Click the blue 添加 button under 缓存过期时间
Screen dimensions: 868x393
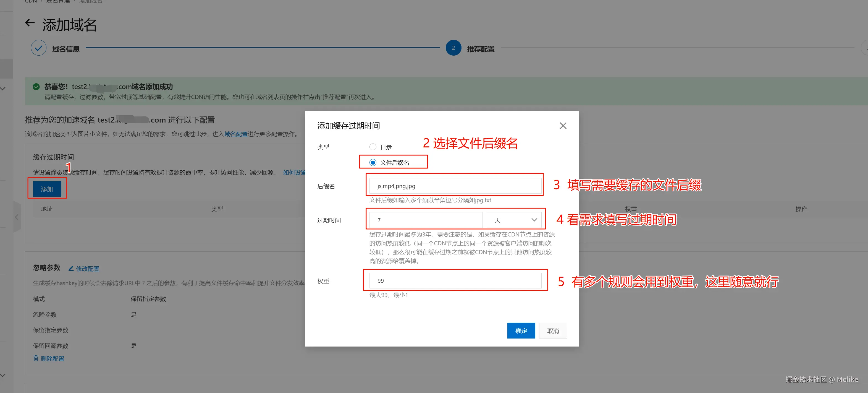pos(47,189)
